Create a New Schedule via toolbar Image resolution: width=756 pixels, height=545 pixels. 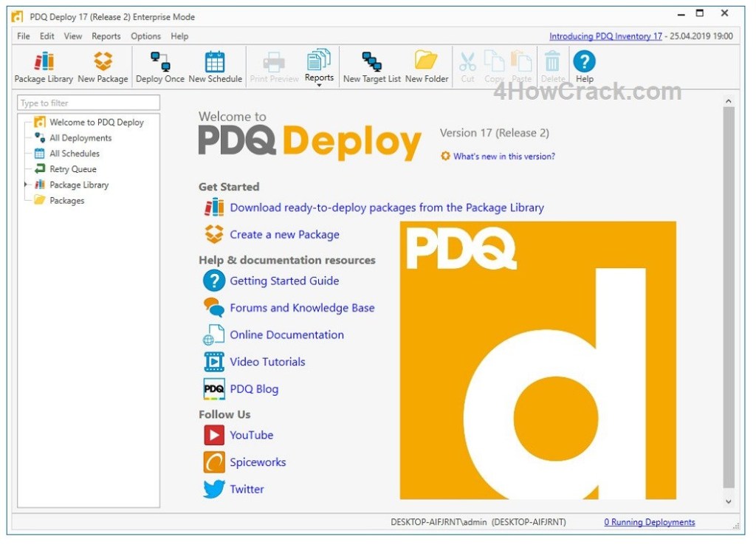point(215,67)
